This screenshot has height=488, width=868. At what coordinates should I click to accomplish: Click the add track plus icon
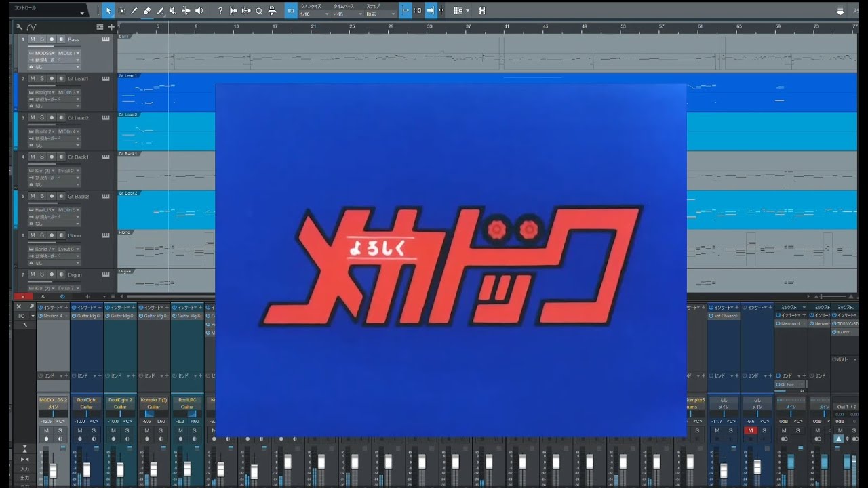point(111,27)
